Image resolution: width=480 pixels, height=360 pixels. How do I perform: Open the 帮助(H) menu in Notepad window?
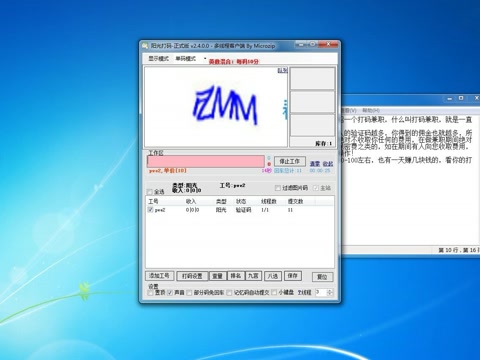(x=370, y=110)
